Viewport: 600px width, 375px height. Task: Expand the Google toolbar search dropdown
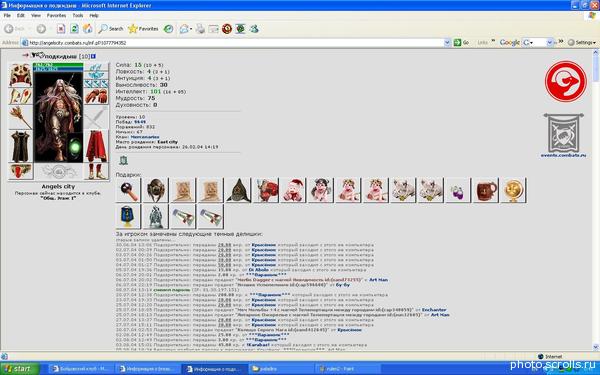tap(549, 42)
